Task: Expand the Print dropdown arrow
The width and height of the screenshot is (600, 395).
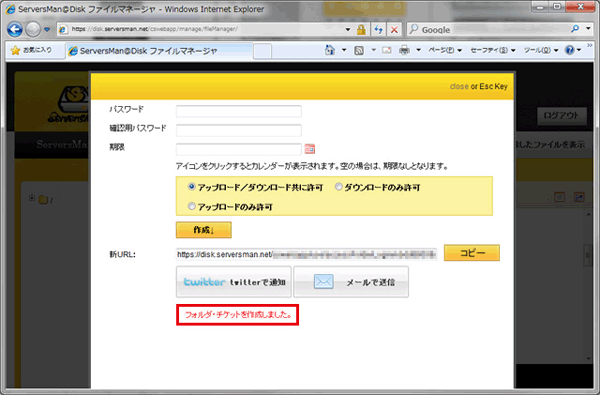Action: click(x=418, y=50)
